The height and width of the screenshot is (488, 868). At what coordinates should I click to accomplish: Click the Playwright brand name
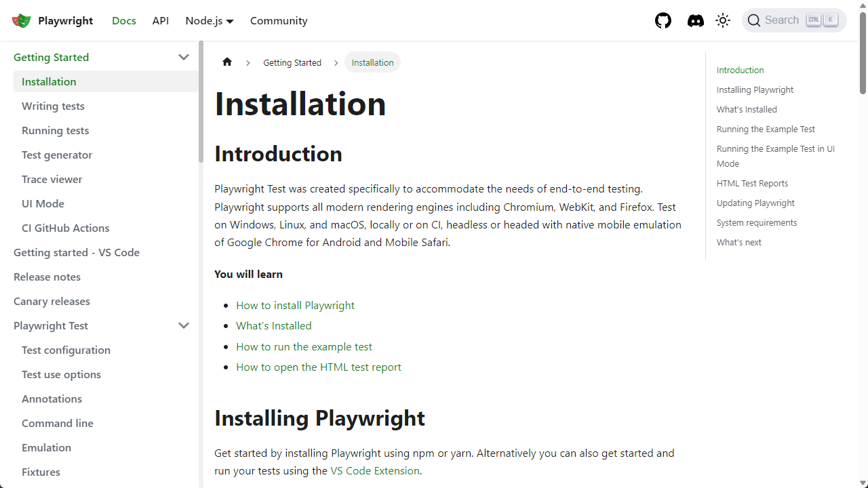coord(65,20)
